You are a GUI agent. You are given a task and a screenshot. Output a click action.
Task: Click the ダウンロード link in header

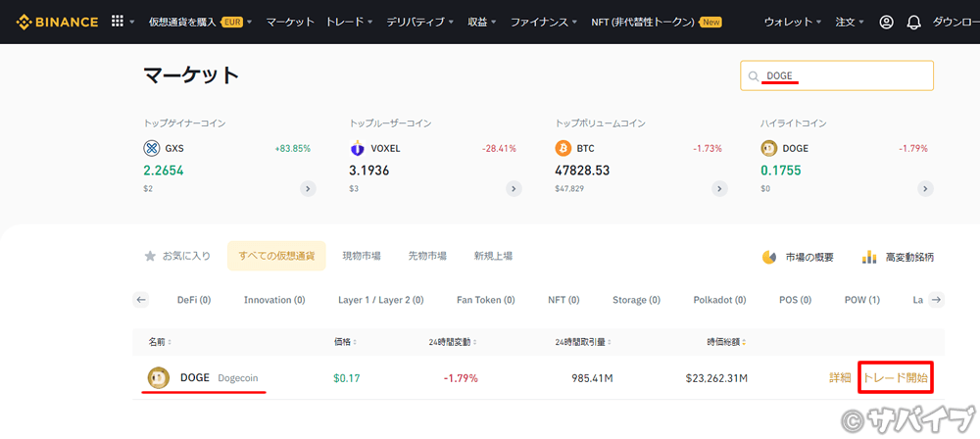956,22
